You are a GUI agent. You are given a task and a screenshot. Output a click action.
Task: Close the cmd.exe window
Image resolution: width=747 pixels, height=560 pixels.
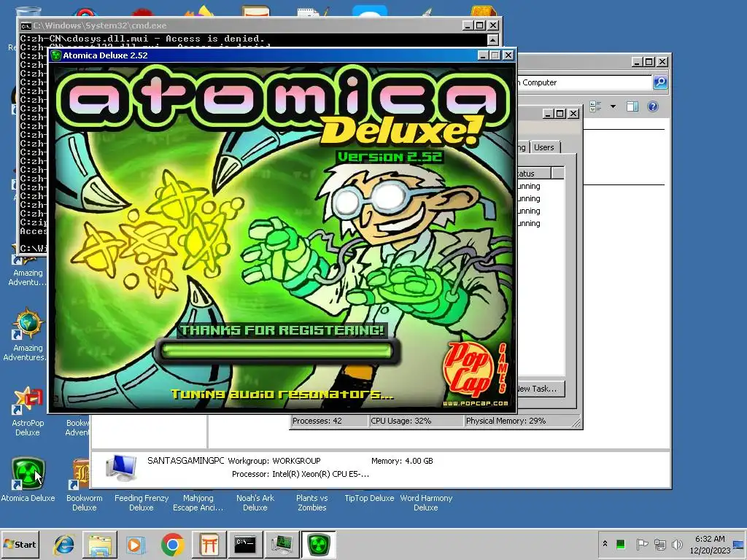pos(494,26)
